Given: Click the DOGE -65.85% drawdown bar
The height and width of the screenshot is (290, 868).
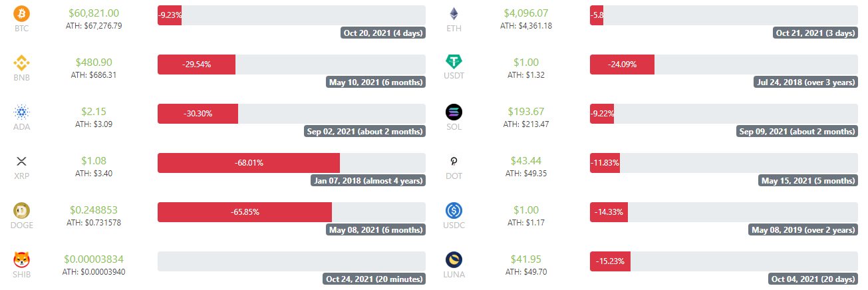Looking at the screenshot, I should click(245, 212).
